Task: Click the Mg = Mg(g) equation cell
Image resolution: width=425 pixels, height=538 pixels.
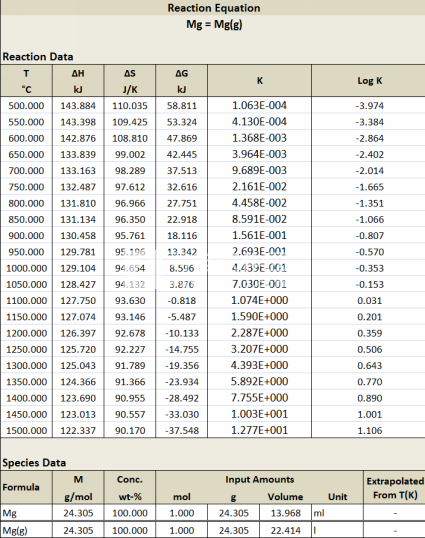Action: click(213, 24)
